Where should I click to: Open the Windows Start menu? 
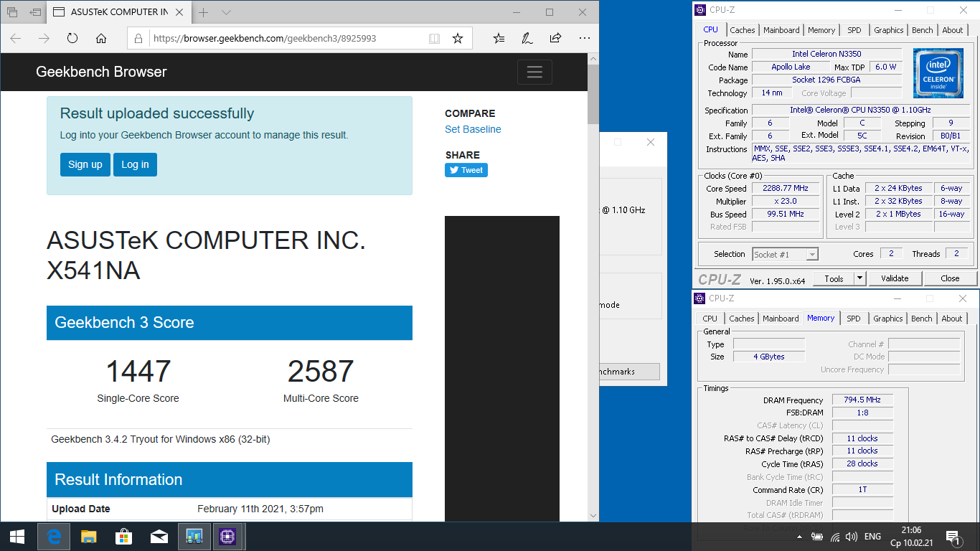click(x=17, y=536)
